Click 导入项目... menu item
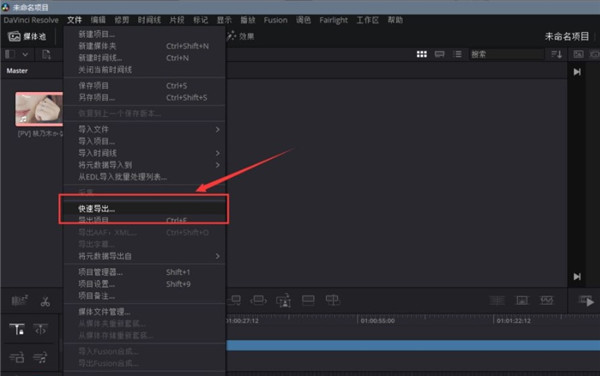The height and width of the screenshot is (376, 600). click(x=145, y=142)
